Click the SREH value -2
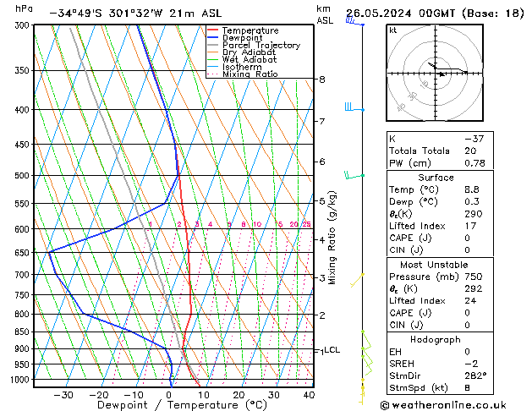 [471, 364]
